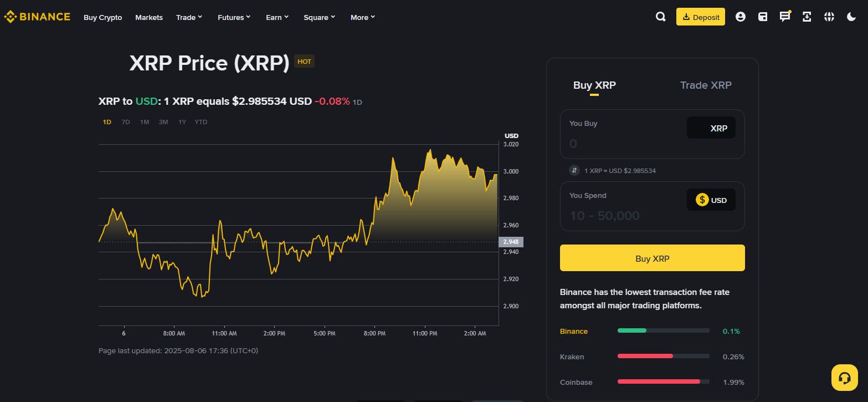Click the 8:00 PM chart axis label
Screen dimensions: 868x402
coord(374,333)
